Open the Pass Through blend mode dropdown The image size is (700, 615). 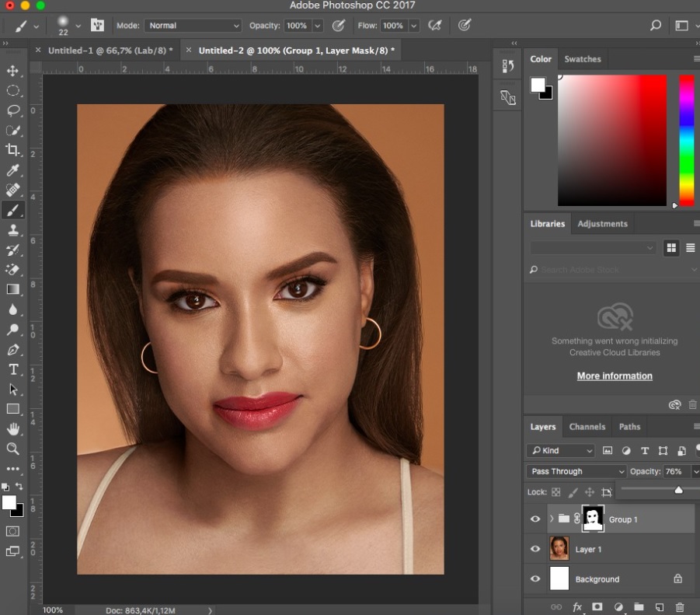576,471
